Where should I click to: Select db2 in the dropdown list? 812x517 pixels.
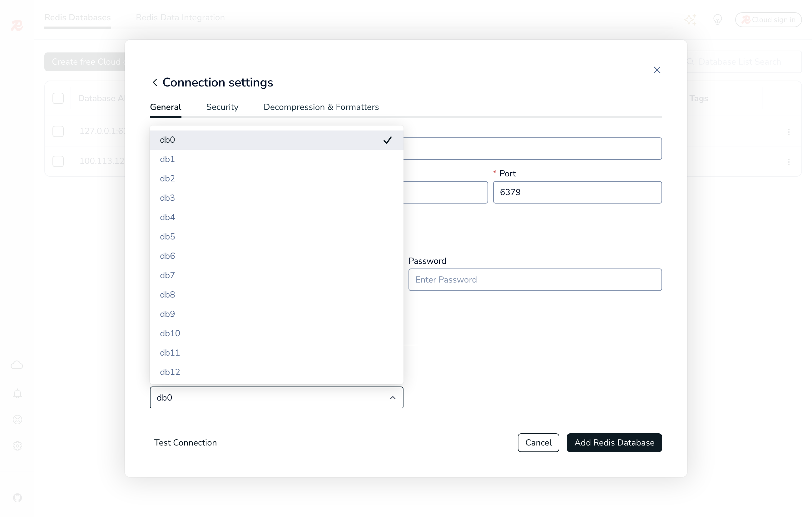276,179
